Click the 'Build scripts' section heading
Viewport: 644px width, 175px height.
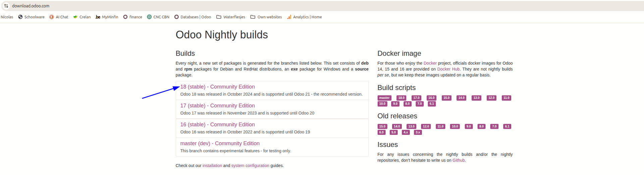click(x=396, y=88)
